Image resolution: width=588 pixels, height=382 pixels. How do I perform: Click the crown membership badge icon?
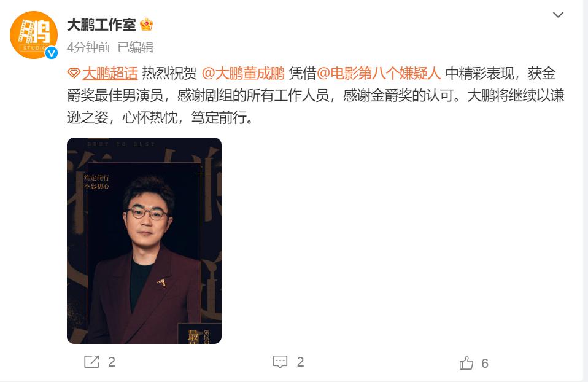(x=146, y=25)
